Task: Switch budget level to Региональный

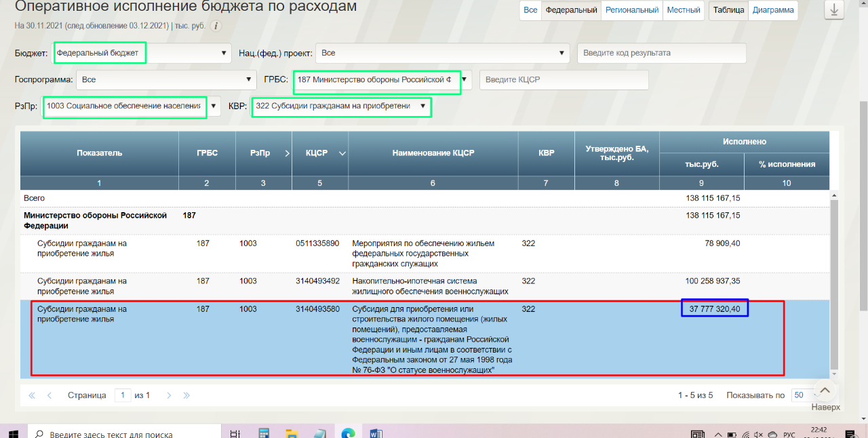Action: pyautogui.click(x=631, y=10)
